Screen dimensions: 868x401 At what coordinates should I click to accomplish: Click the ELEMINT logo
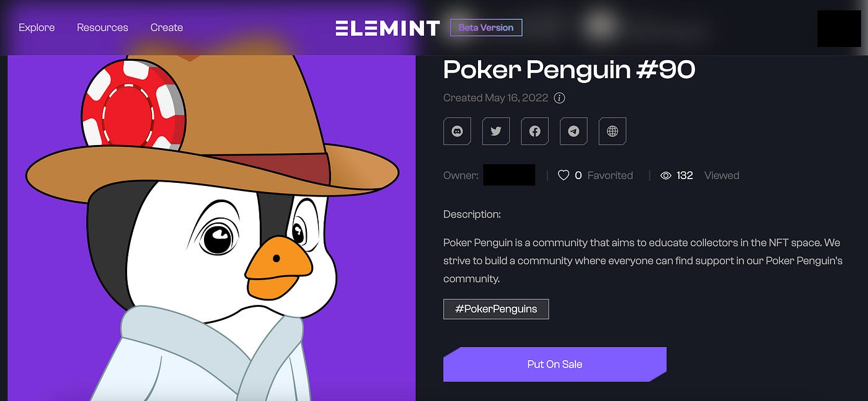click(x=387, y=28)
